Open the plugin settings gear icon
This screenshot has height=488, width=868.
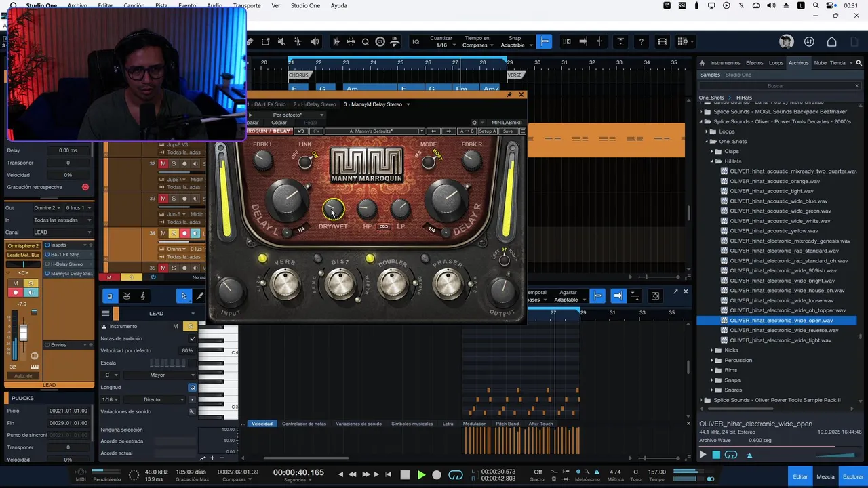coord(474,123)
